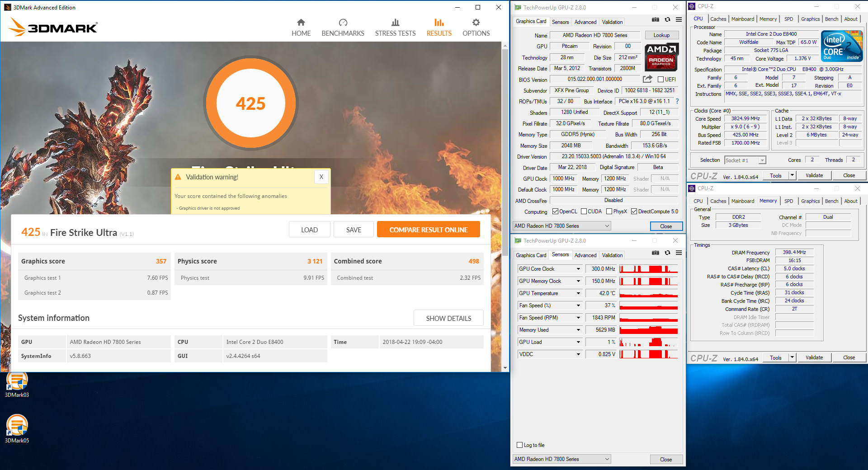
Task: Switch to Advanced tab in top GPU-Z
Action: coord(585,22)
